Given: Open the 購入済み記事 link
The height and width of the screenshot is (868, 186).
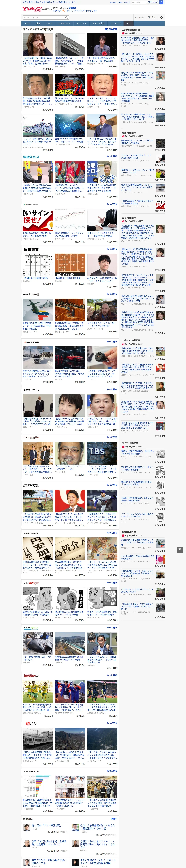Looking at the screenshot, I should click(111, 29).
